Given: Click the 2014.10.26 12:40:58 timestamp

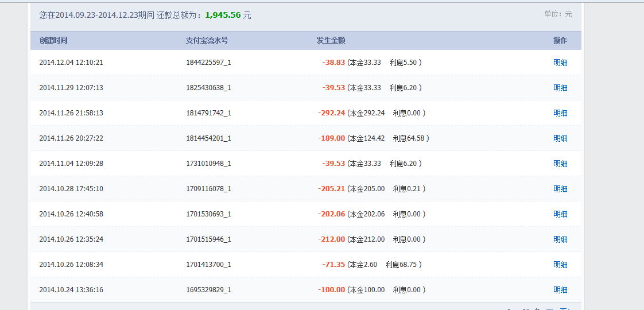Looking at the screenshot, I should pyautogui.click(x=71, y=214).
